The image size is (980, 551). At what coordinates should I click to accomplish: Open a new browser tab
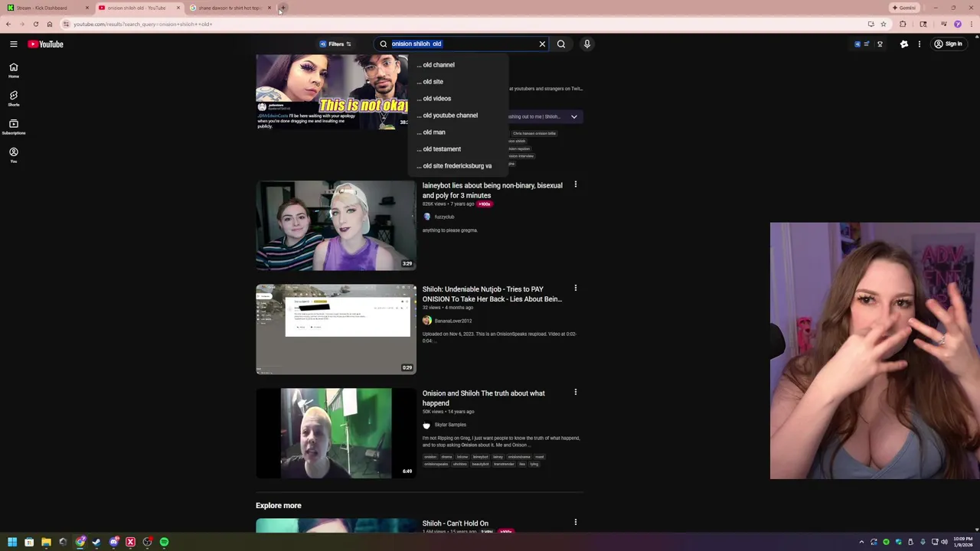click(x=283, y=8)
